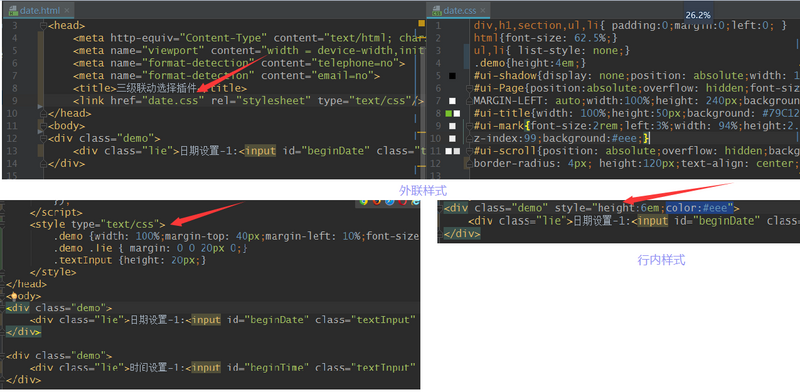Click "#ui-title" selector on CSS line 8
The width and height of the screenshot is (800, 392).
pyautogui.click(x=502, y=113)
